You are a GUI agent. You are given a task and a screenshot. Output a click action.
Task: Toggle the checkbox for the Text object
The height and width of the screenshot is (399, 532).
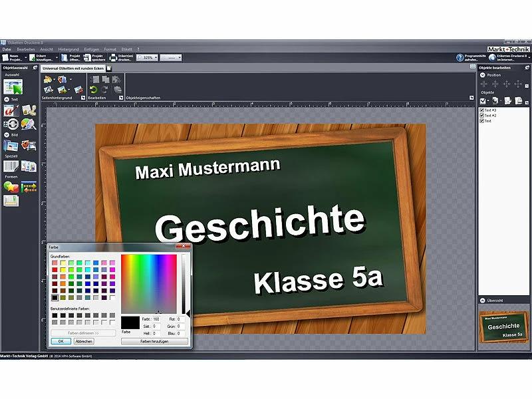[481, 121]
